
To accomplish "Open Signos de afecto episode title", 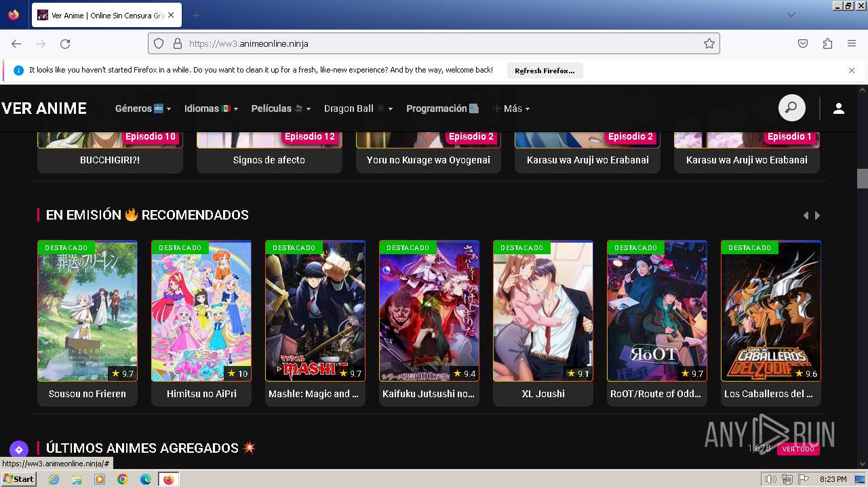I will (269, 160).
